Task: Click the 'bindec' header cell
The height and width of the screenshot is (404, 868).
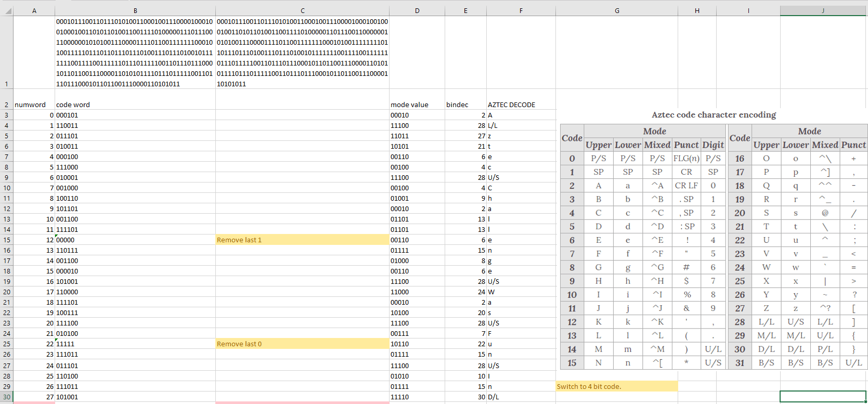Action: (465, 105)
